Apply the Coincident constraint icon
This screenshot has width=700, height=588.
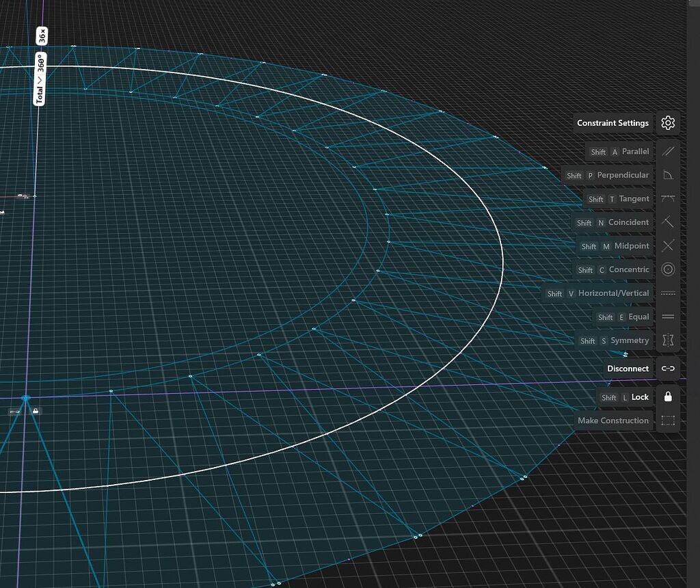pyautogui.click(x=668, y=222)
